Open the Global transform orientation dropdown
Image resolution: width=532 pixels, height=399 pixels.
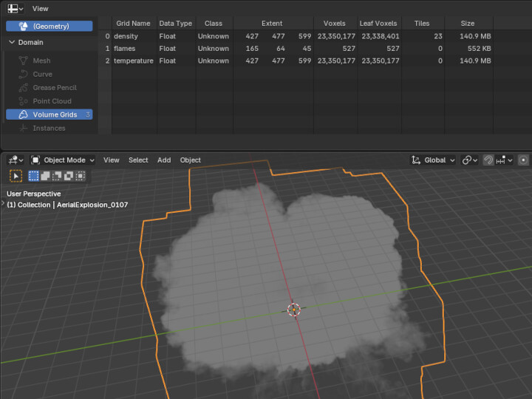pos(433,160)
